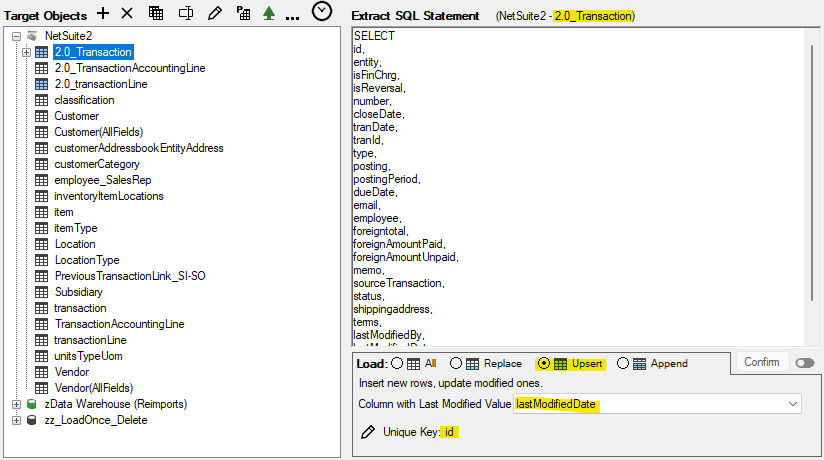Select the All load radio button
The height and width of the screenshot is (460, 824).
(x=396, y=364)
